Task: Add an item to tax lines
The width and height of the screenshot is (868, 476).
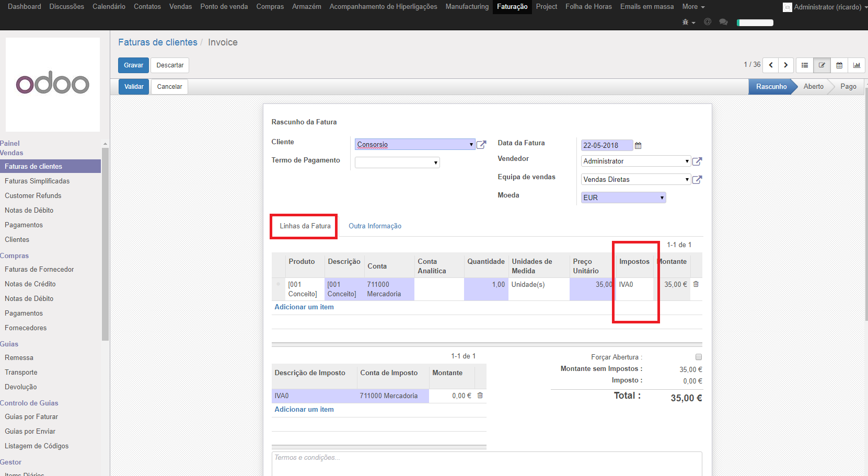Action: click(304, 410)
